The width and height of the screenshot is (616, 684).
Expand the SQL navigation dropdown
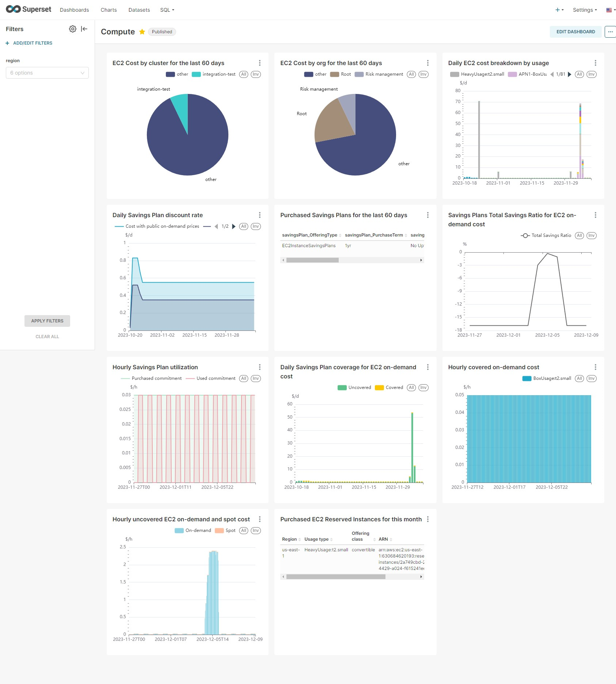pos(167,10)
